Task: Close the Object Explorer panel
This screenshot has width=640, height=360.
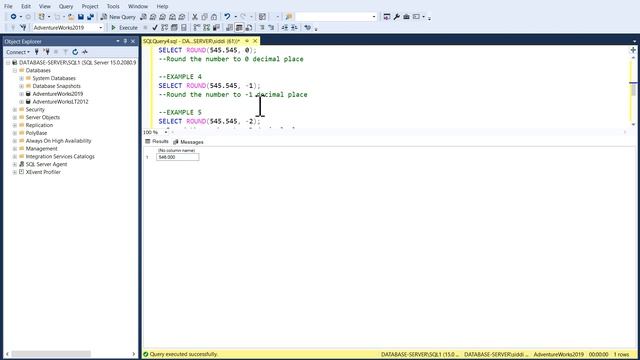Action: [x=133, y=41]
